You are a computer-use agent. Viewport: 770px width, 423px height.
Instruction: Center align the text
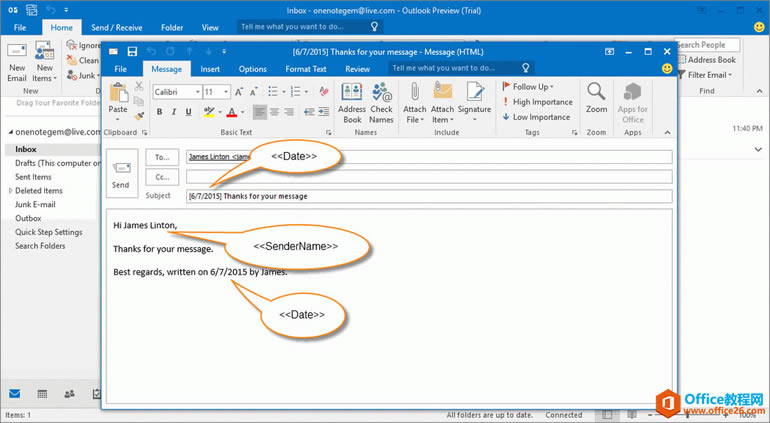[275, 112]
